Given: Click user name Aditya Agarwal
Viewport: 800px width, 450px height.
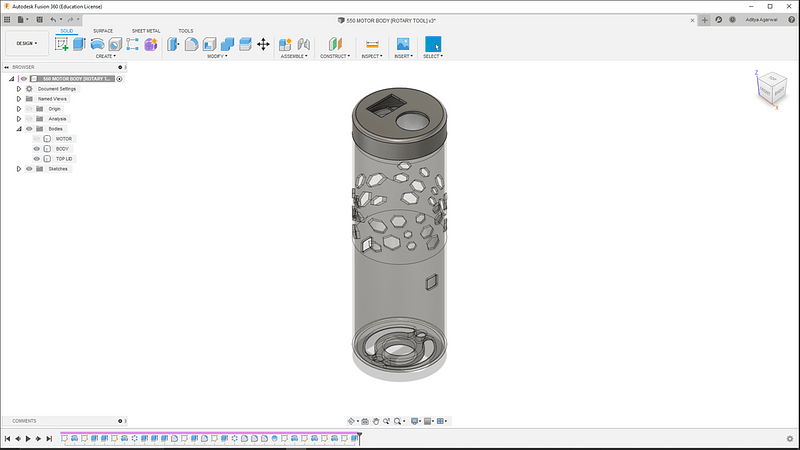Looking at the screenshot, I should click(761, 20).
